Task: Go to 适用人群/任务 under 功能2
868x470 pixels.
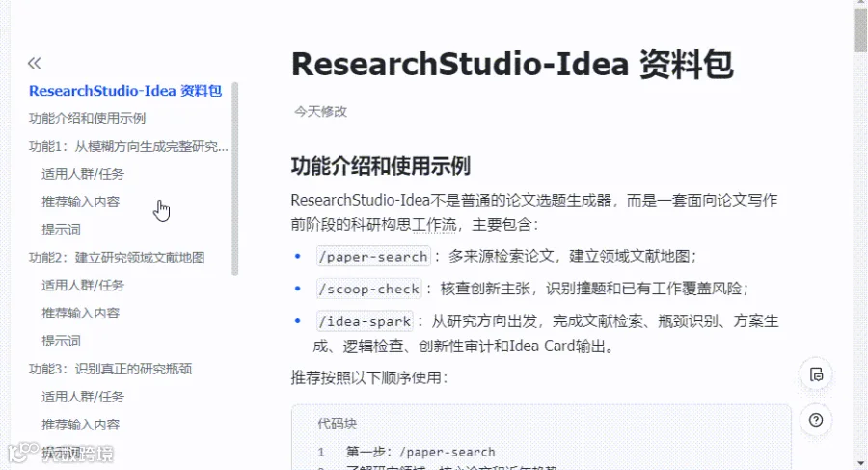Action: [83, 286]
